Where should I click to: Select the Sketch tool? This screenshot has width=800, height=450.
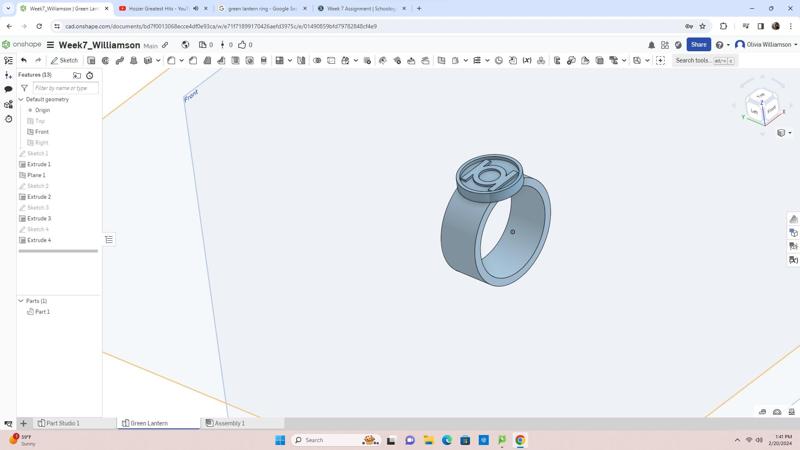coord(64,60)
